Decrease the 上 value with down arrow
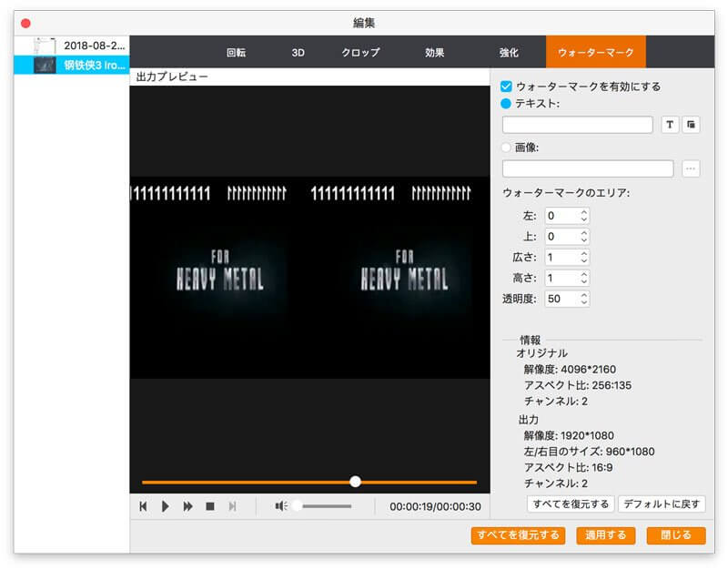The height and width of the screenshot is (570, 728). [584, 240]
